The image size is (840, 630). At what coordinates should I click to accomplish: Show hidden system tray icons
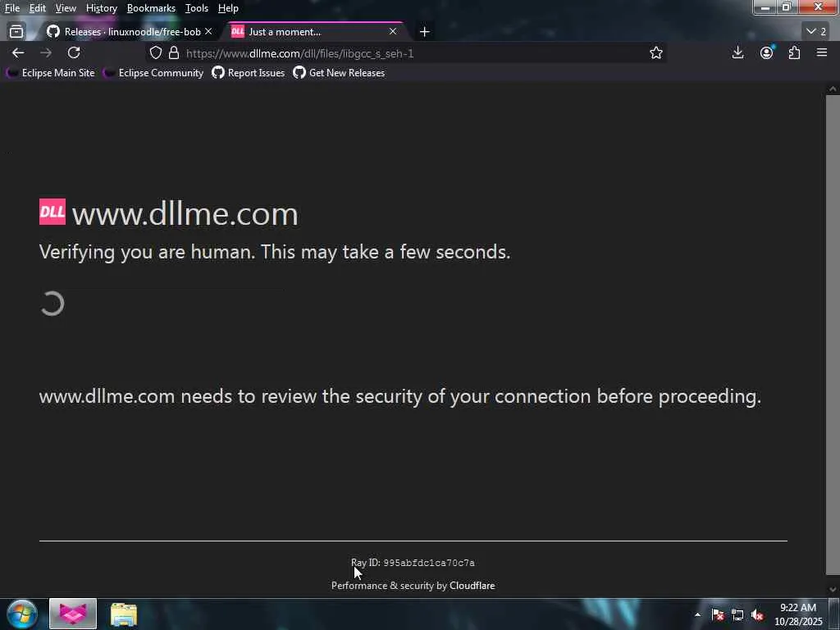pyautogui.click(x=697, y=614)
